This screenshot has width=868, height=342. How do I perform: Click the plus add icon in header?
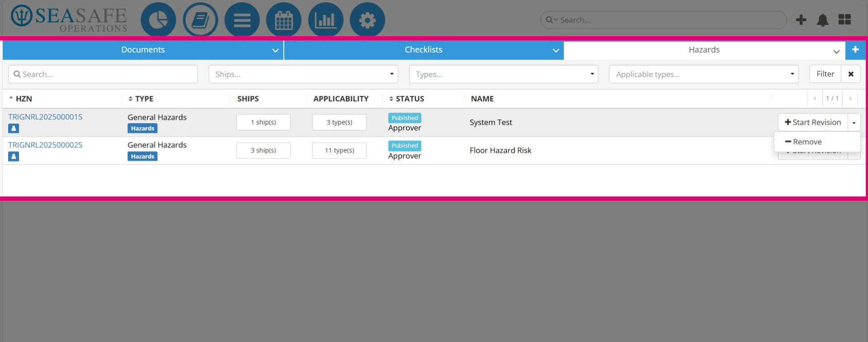pos(801,20)
